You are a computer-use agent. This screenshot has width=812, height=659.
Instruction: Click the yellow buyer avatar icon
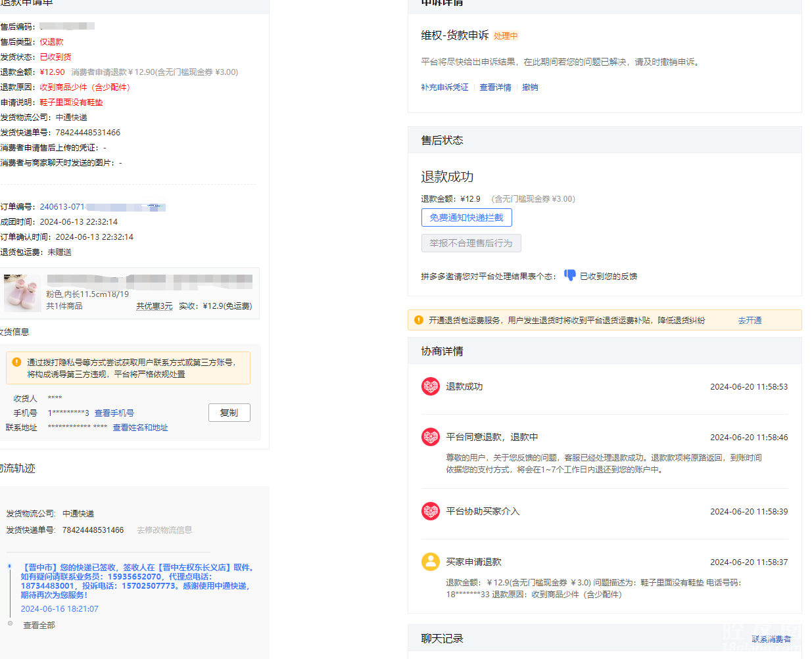point(431,562)
